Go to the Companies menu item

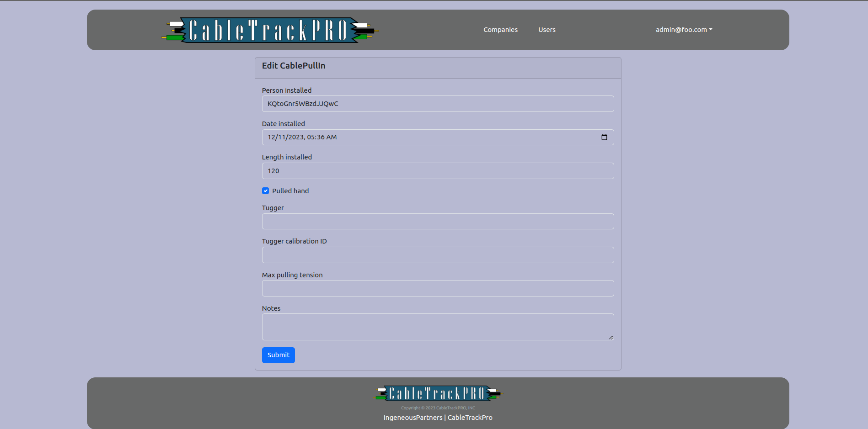click(500, 30)
